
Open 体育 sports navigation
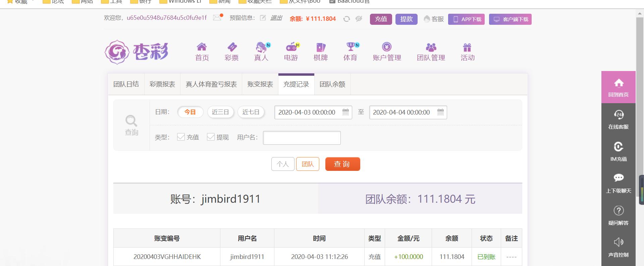350,52
